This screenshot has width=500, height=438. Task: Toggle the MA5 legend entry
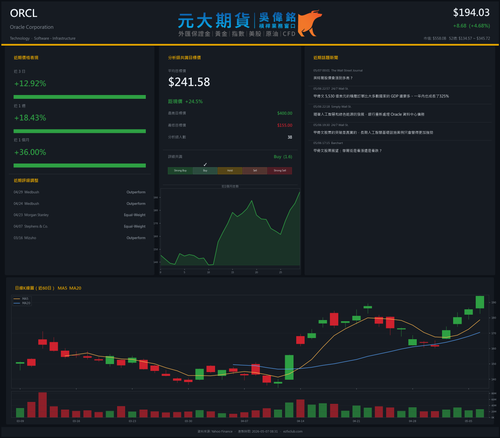pos(22,299)
